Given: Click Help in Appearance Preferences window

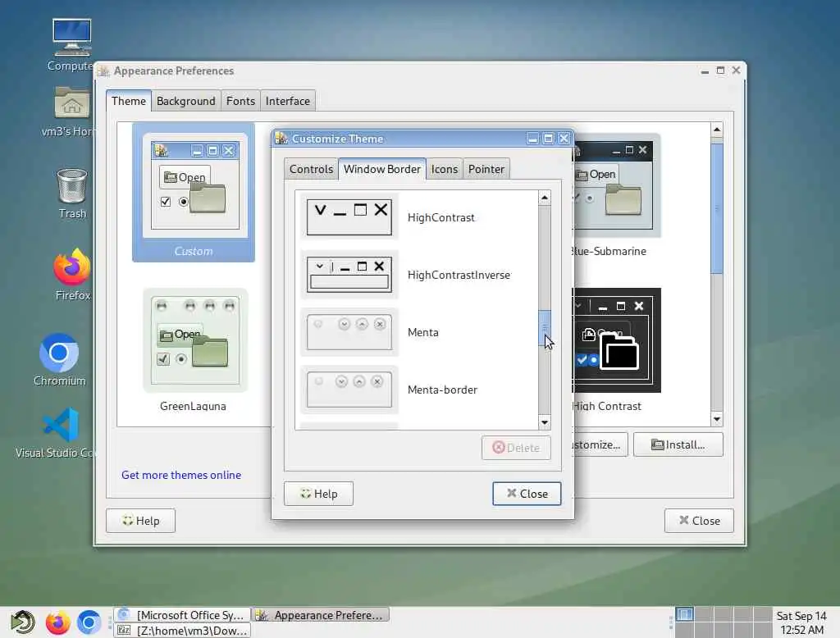Looking at the screenshot, I should coord(140,521).
